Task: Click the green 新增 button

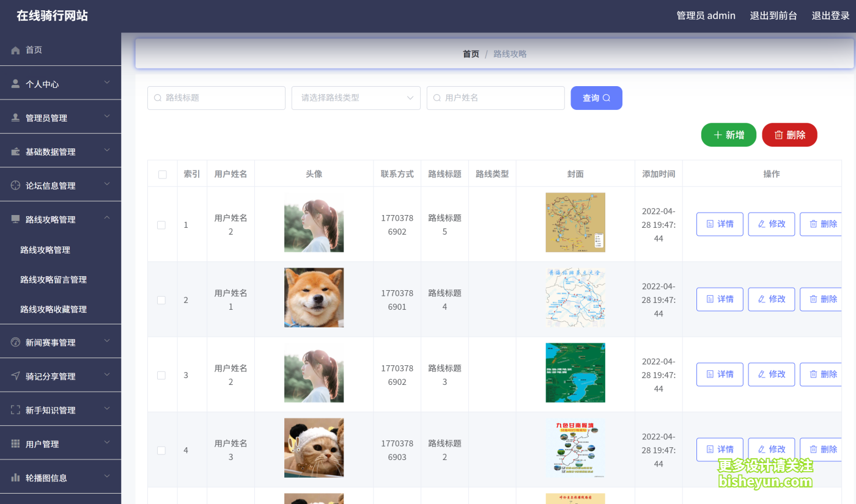Action: [728, 134]
